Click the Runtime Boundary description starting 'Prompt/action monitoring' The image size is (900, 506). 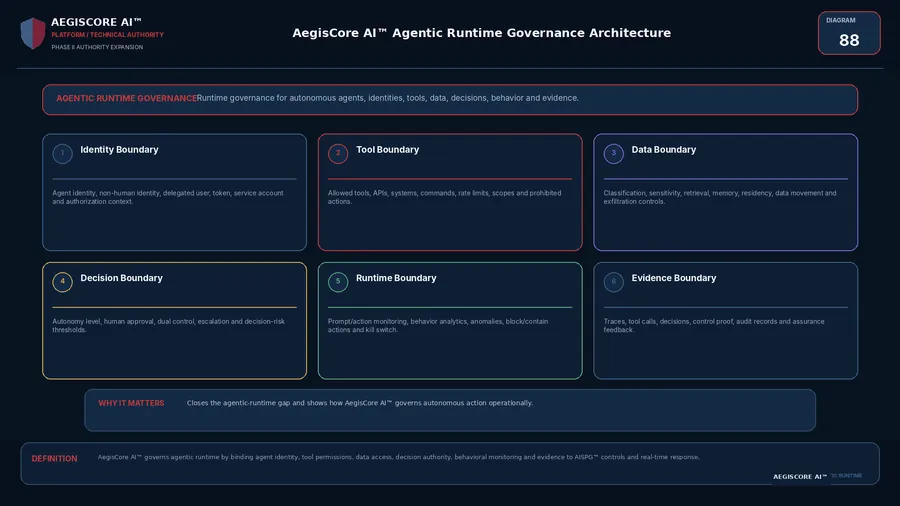[438, 326]
